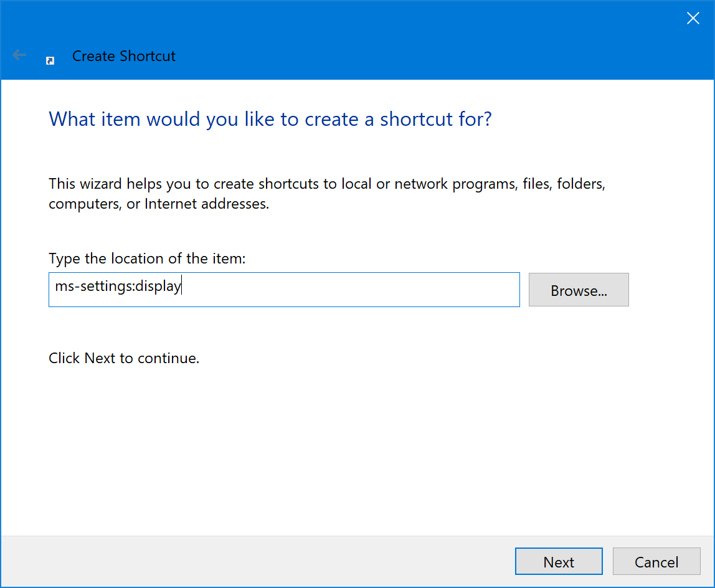
Task: Go back using the back arrow
Action: [19, 55]
